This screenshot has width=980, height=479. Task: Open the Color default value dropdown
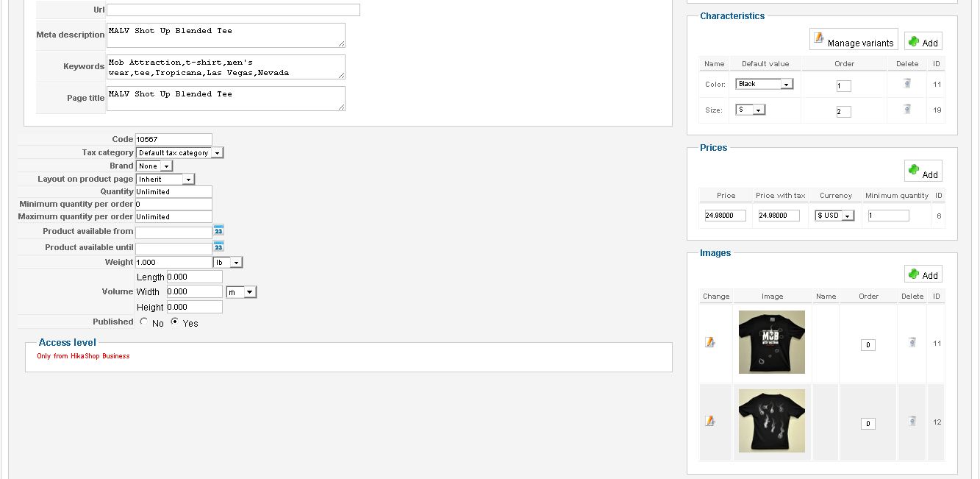[x=764, y=84]
